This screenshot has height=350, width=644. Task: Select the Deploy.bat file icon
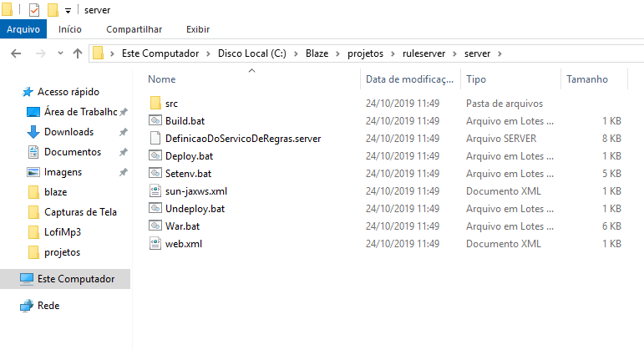click(x=155, y=155)
